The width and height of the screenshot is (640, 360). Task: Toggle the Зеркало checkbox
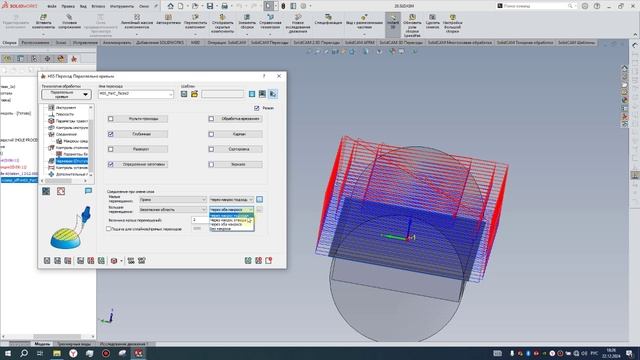(x=211, y=164)
